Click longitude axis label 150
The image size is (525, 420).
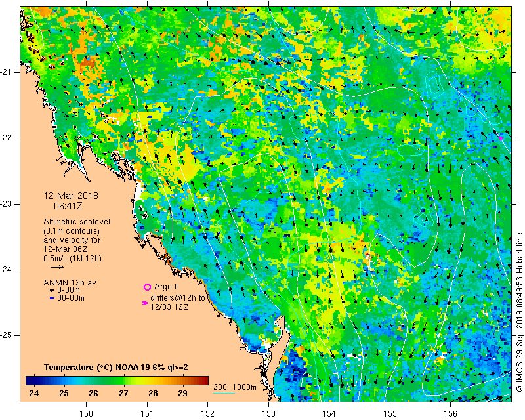click(x=87, y=414)
